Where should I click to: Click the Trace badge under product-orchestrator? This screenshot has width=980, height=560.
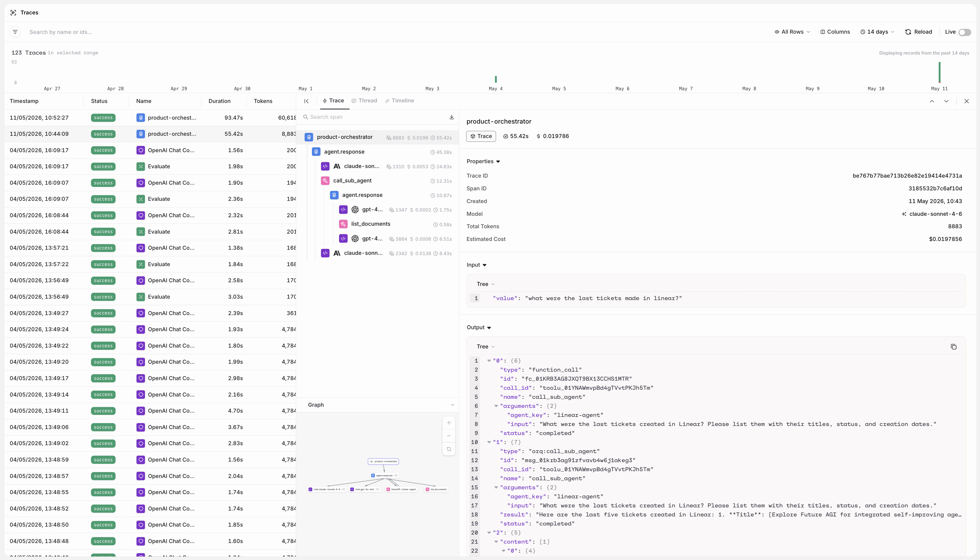(x=481, y=137)
